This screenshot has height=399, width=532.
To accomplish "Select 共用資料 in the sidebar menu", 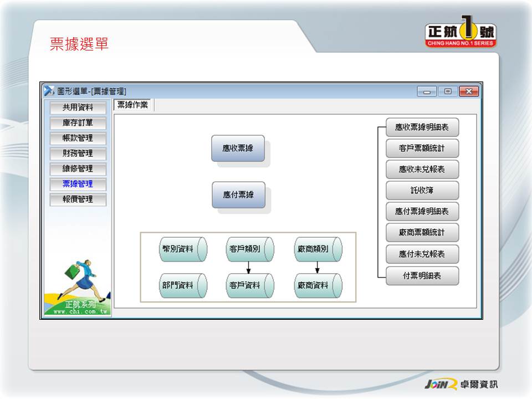I will click(x=78, y=108).
